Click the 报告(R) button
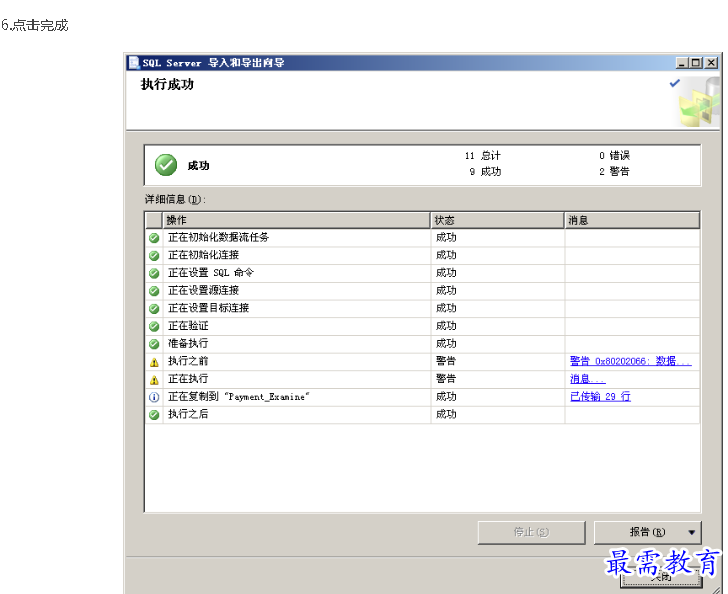Viewport: 728px width, 594px height. (647, 532)
